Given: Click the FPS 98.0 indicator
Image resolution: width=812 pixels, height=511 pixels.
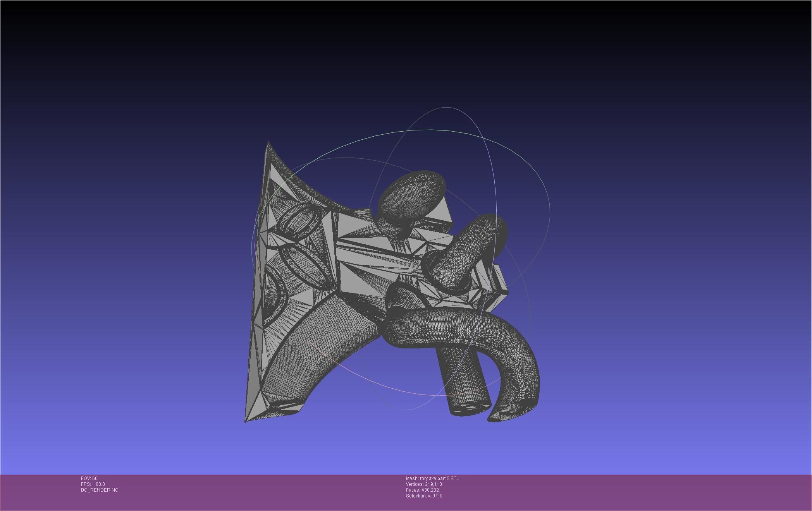Looking at the screenshot, I should click(93, 484).
